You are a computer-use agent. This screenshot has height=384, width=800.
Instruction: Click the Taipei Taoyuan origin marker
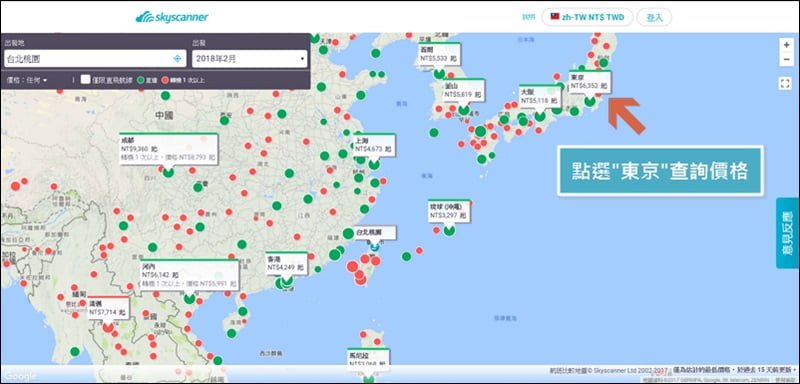tap(375, 247)
